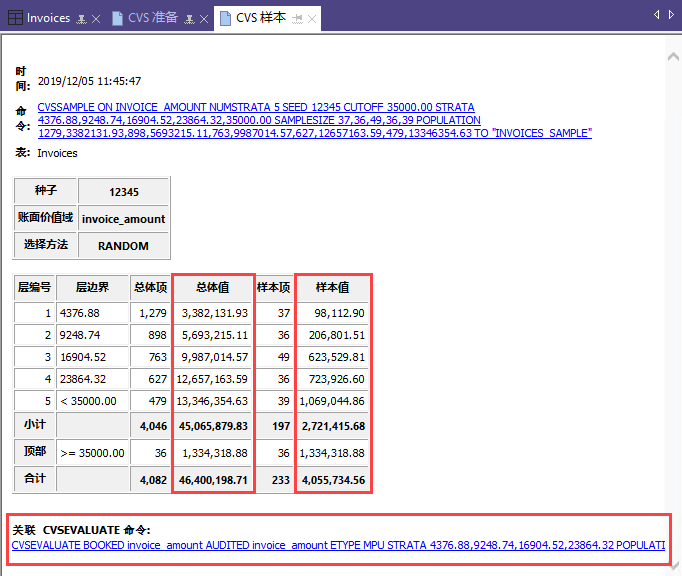Click the Invoices table icon in tab

click(16, 18)
